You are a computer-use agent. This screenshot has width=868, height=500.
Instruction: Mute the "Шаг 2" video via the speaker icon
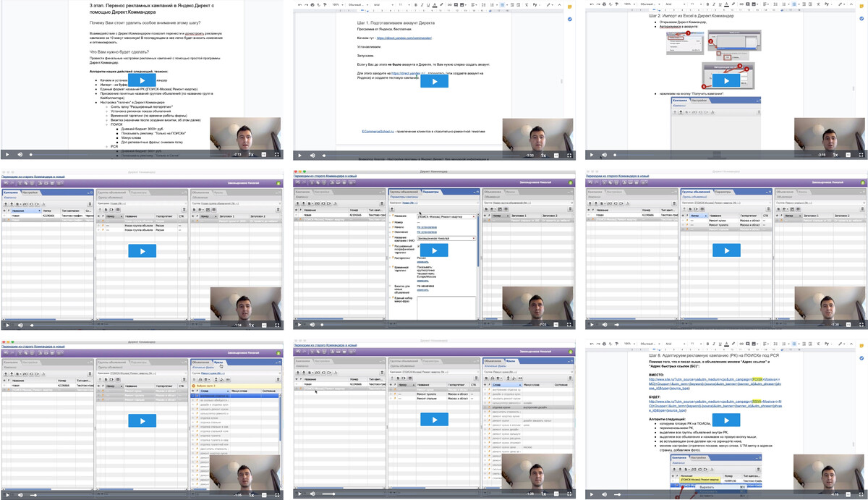pyautogui.click(x=605, y=154)
